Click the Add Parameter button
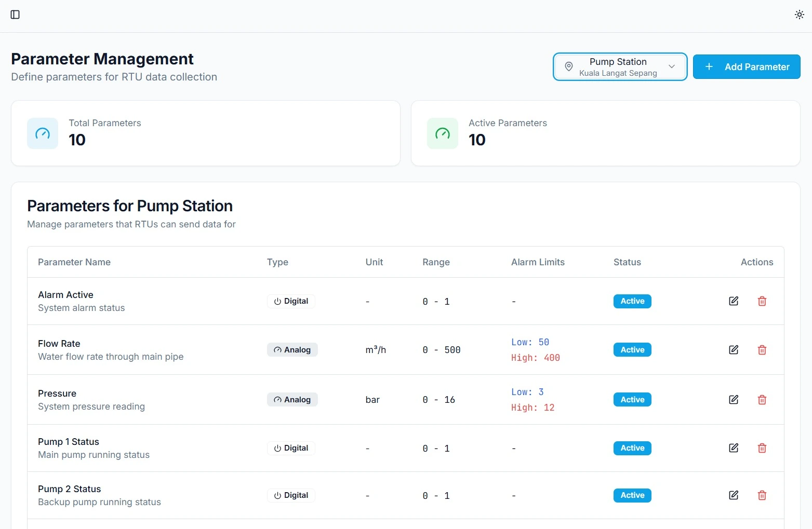The height and width of the screenshot is (529, 812). point(747,67)
